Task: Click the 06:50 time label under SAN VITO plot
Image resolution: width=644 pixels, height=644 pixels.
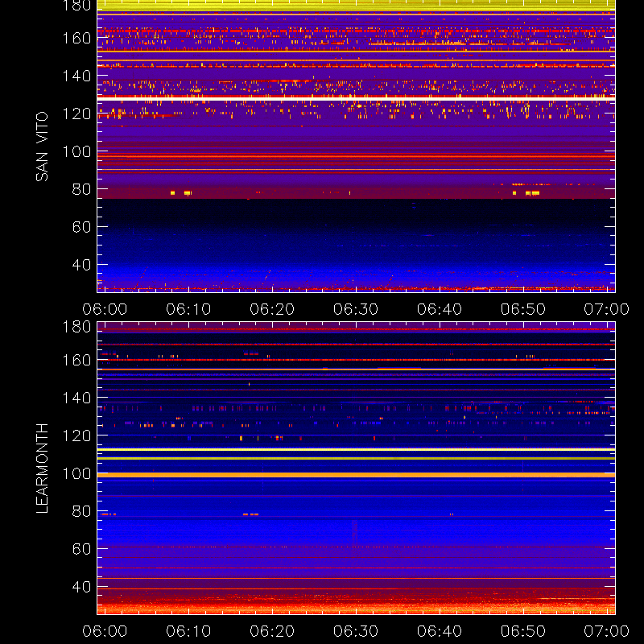Action: [x=522, y=309]
